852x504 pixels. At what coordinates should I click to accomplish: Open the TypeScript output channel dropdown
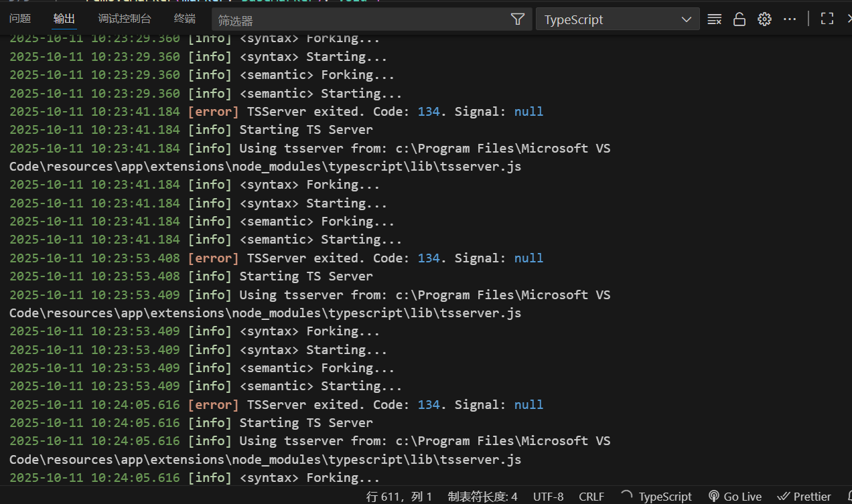click(617, 19)
